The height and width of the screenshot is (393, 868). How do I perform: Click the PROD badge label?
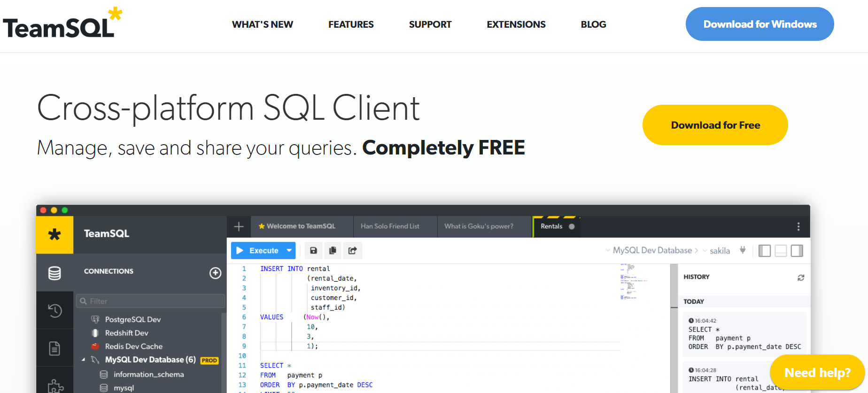point(209,361)
